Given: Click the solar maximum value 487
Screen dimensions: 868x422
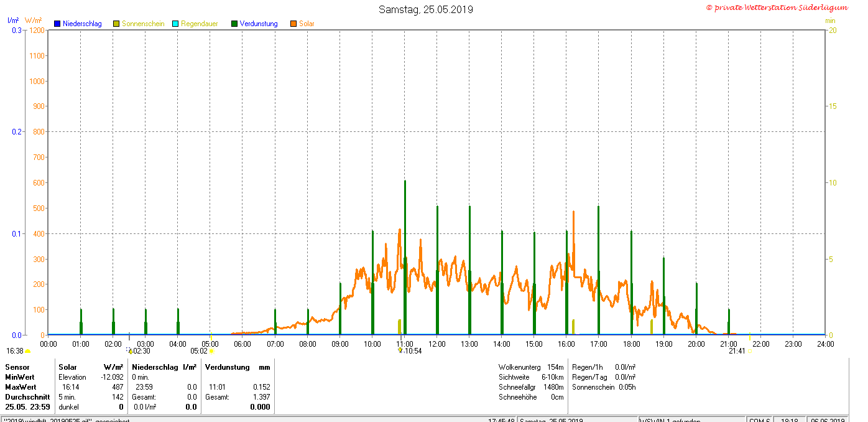Looking at the screenshot, I should (118, 387).
